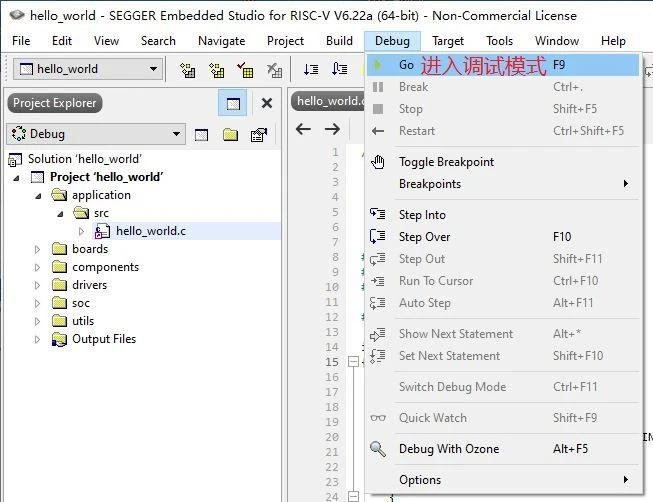
Task: Select the components folder row
Action: pos(105,267)
